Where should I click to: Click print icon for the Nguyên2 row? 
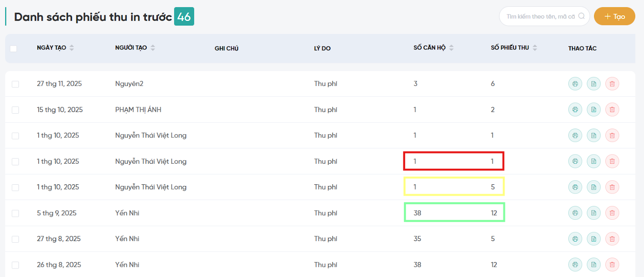(x=575, y=84)
